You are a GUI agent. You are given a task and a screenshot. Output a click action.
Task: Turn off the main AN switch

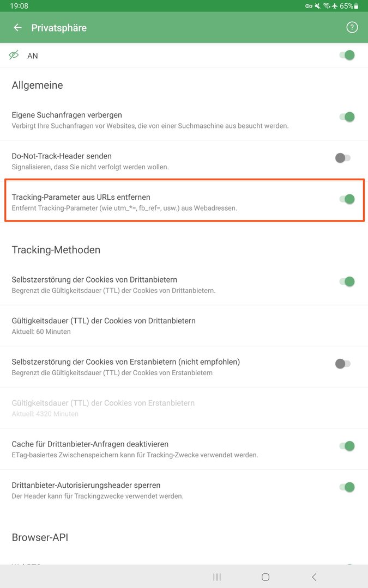point(347,55)
